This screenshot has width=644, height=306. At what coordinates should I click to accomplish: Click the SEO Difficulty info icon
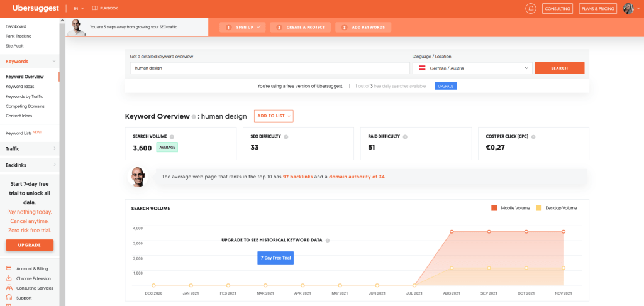point(286,136)
